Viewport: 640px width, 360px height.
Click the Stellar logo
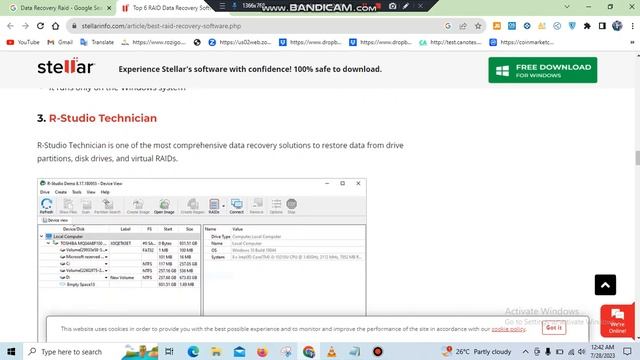tap(66, 66)
